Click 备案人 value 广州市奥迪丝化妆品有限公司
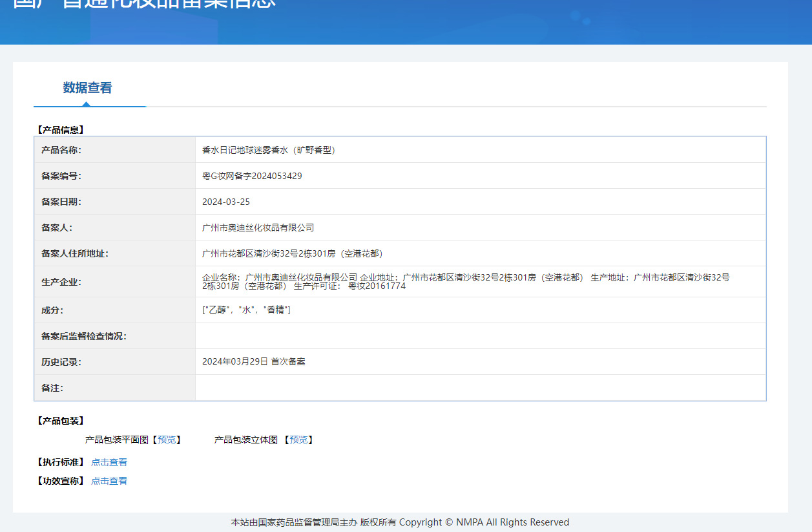Image resolution: width=812 pixels, height=532 pixels. [258, 228]
